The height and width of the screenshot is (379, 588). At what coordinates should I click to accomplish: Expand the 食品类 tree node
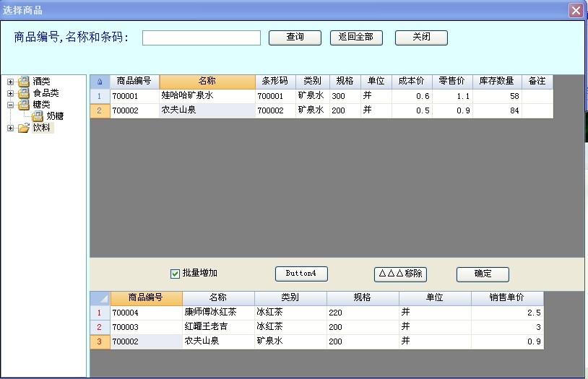point(11,93)
